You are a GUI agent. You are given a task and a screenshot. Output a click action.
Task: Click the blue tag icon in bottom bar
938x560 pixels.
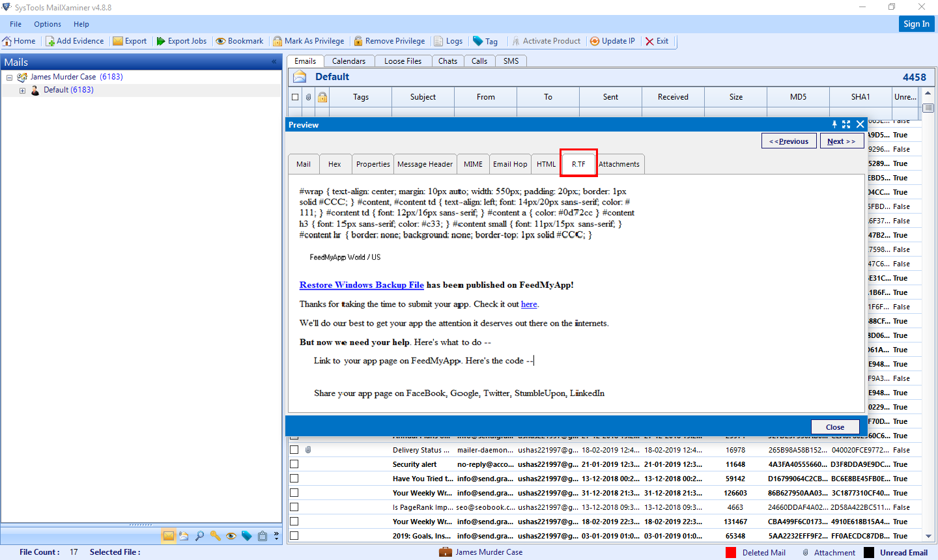coord(247,535)
